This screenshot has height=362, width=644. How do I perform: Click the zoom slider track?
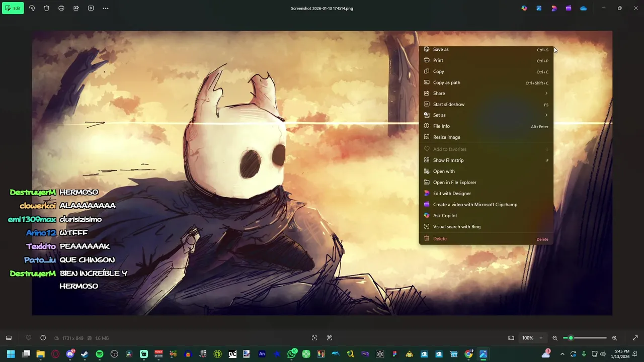pos(585,338)
